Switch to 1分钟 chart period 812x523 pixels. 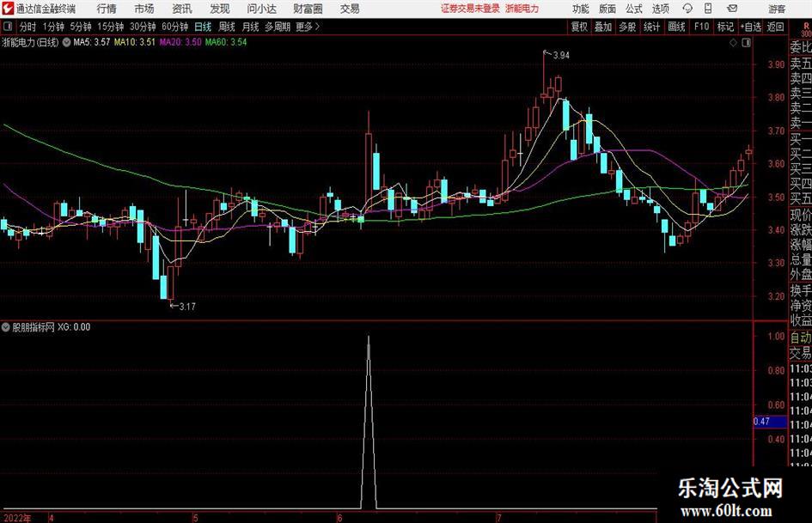53,27
